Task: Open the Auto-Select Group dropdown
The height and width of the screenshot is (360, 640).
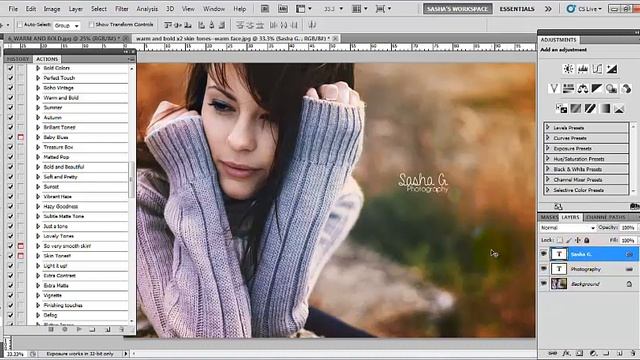Action: 67,26
